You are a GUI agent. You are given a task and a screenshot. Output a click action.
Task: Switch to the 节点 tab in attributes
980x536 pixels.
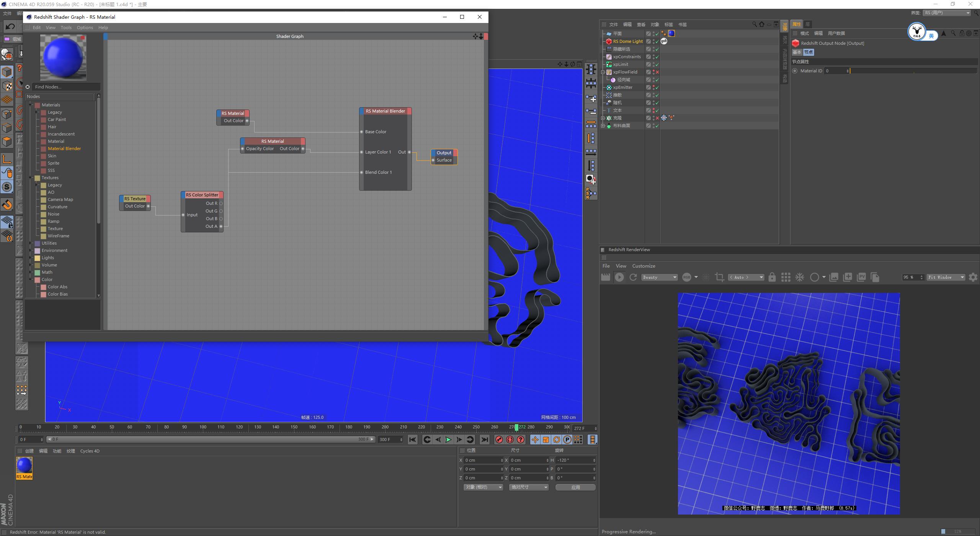pyautogui.click(x=809, y=52)
